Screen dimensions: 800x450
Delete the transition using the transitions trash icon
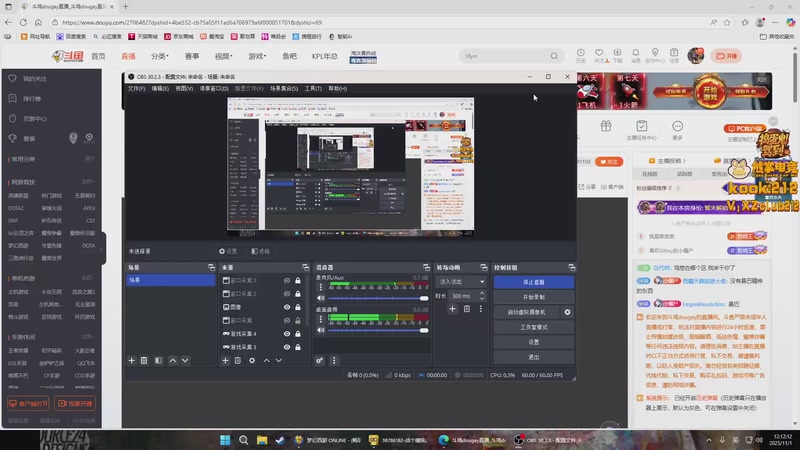[466, 309]
